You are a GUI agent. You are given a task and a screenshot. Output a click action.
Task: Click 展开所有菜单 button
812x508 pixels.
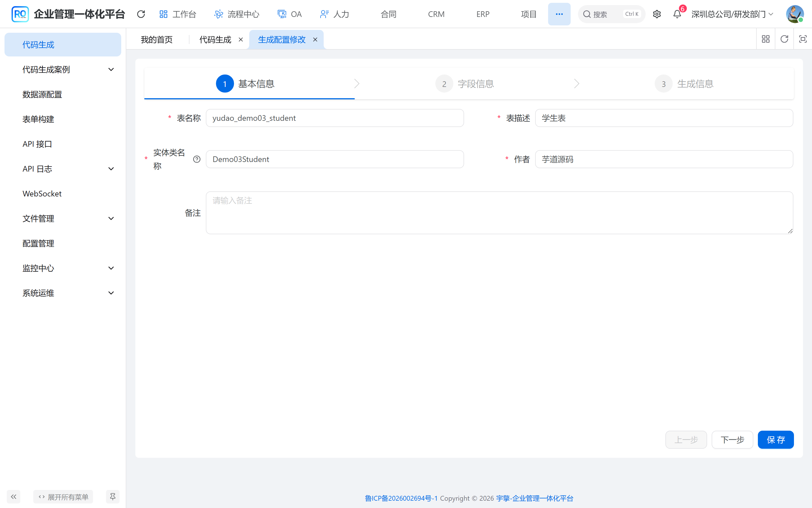point(63,497)
